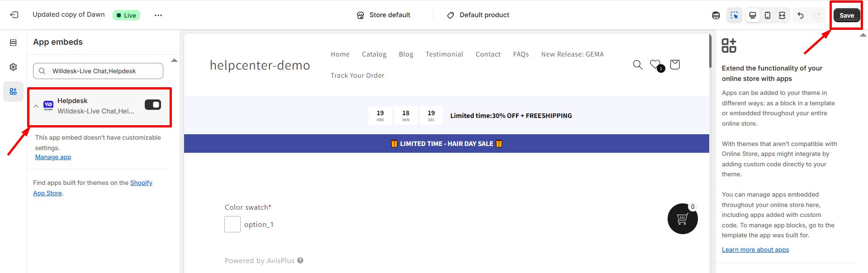Exit the theme editor via back icon
Viewport: 868px width, 273px height.
point(14,15)
